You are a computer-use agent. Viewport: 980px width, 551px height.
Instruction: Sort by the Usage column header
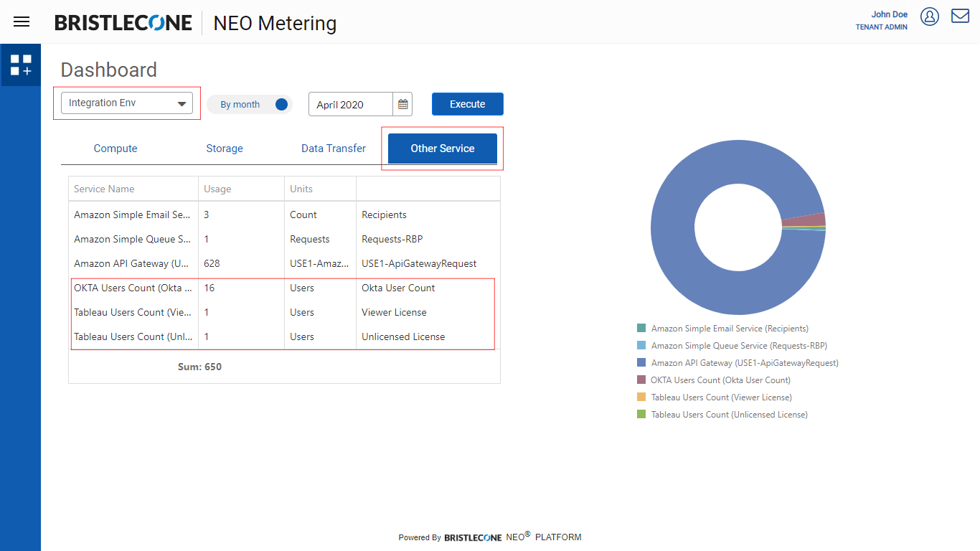(x=217, y=189)
